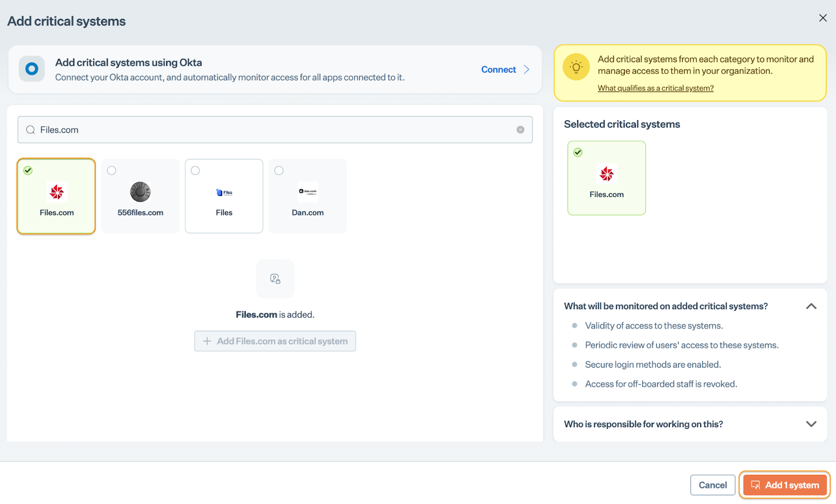Select the Dan.com radio circle

(279, 170)
